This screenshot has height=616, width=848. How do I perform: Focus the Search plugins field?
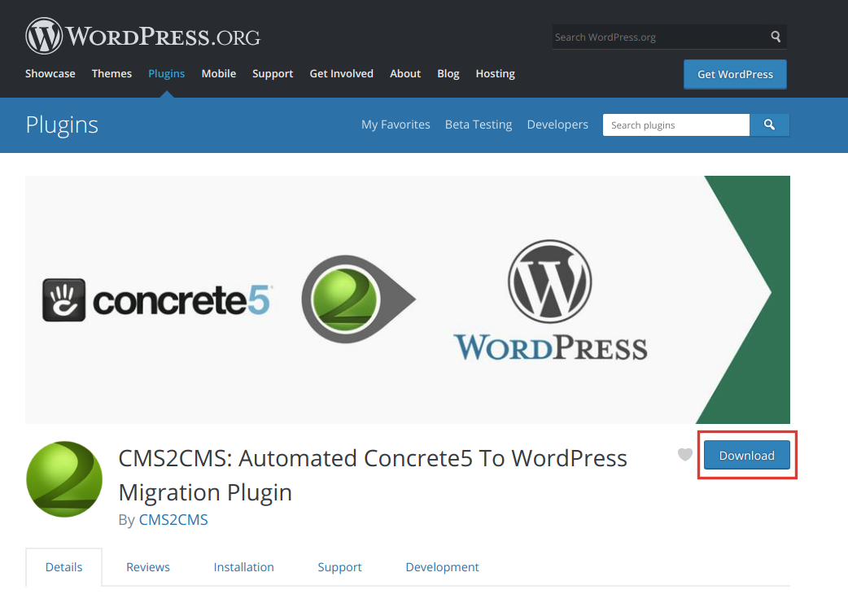[x=676, y=125]
